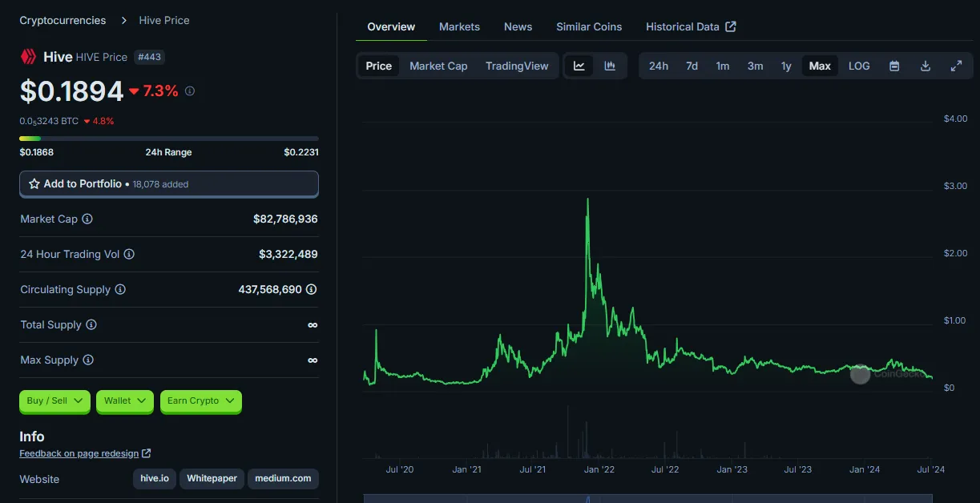980x503 pixels.
Task: Click info icon beside 24 Hour Trading Vol
Action: click(129, 254)
